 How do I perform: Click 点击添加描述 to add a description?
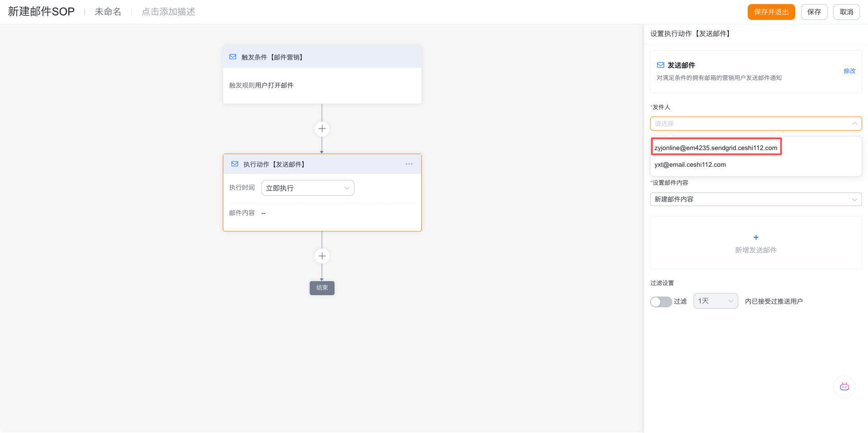click(168, 12)
